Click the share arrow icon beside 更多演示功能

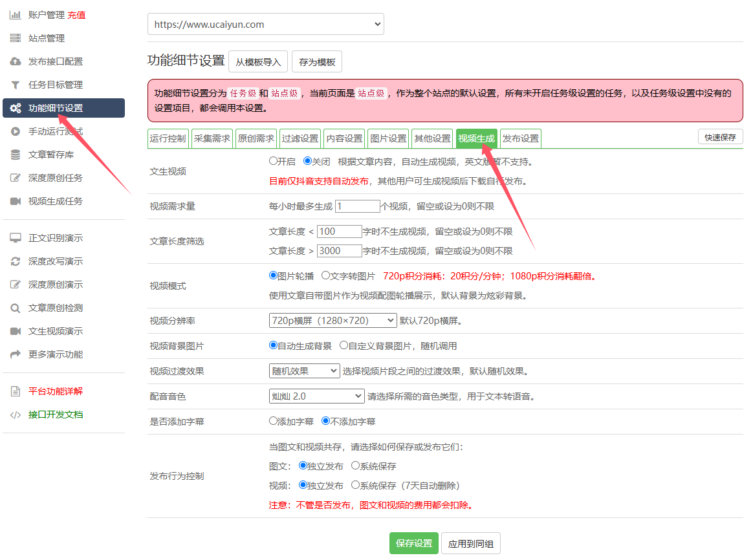tap(16, 354)
